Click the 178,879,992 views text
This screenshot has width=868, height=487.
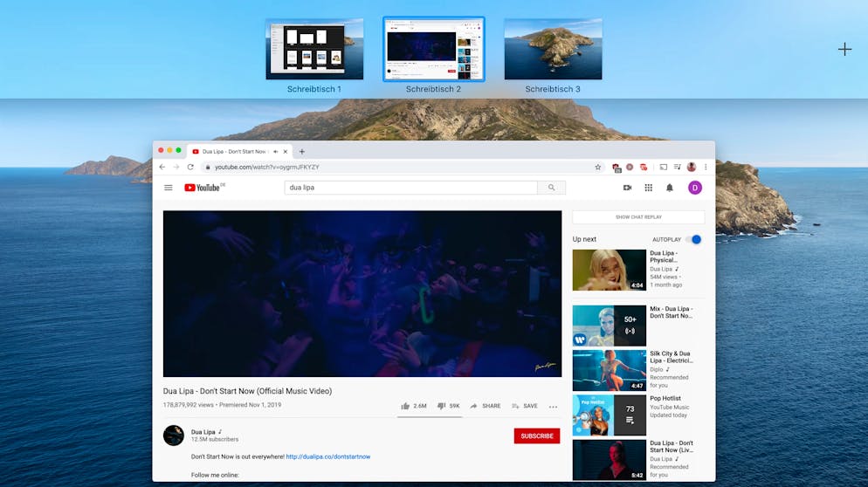click(x=189, y=405)
